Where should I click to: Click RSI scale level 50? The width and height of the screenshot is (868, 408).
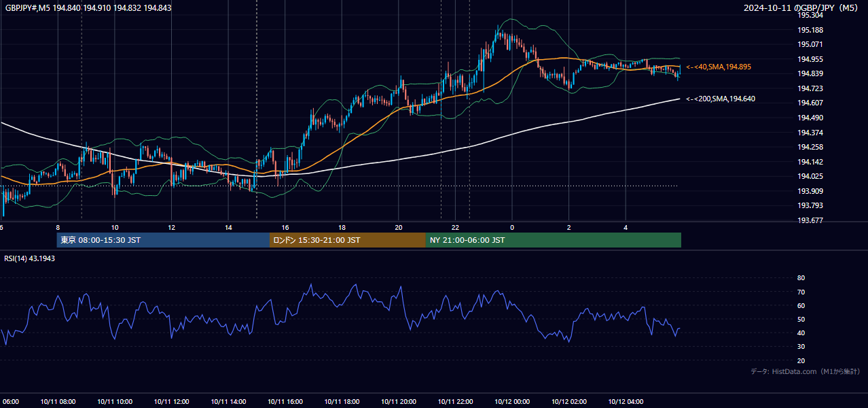(801, 319)
